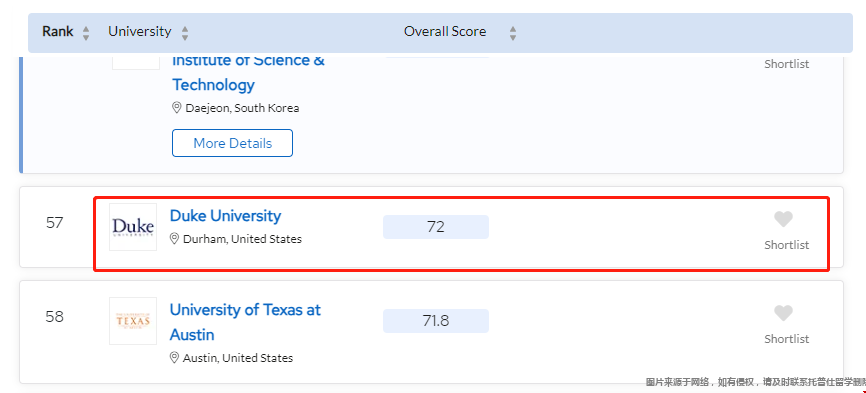This screenshot has width=866, height=393.
Task: Sort the table by Rank arrows
Action: (86, 33)
